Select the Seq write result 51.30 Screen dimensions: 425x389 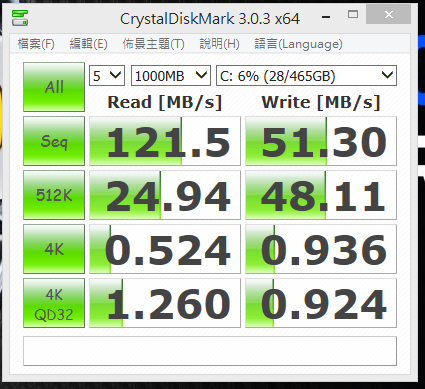click(x=321, y=141)
